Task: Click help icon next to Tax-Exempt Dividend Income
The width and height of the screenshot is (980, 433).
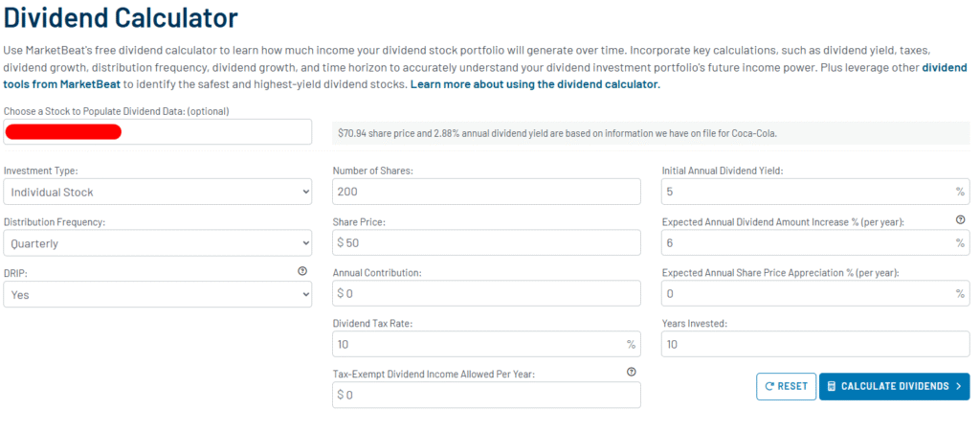Action: click(632, 372)
